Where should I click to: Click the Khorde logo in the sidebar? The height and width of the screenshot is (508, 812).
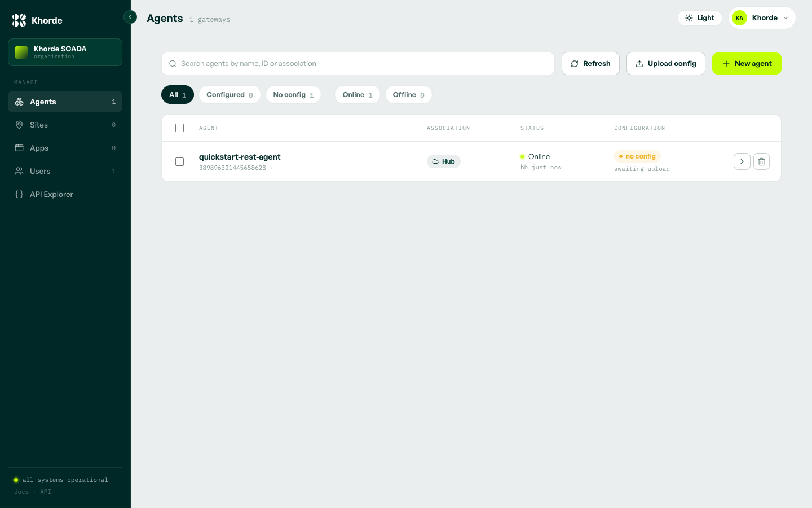pyautogui.click(x=37, y=20)
